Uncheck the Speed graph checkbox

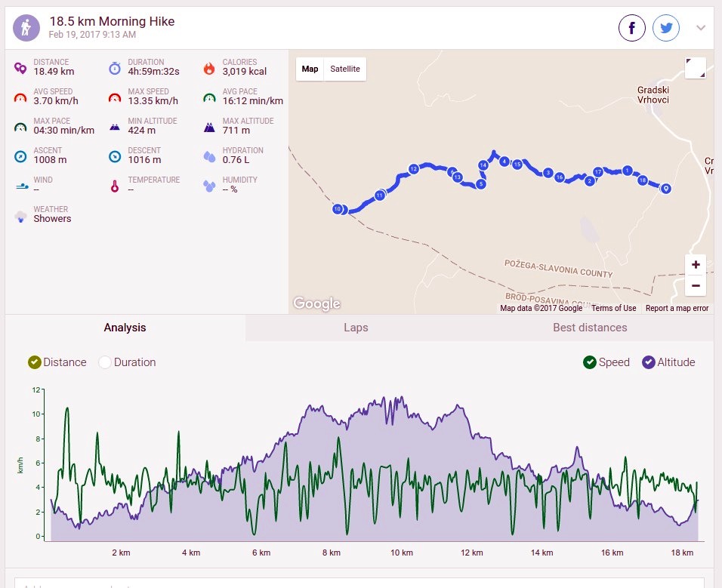589,362
